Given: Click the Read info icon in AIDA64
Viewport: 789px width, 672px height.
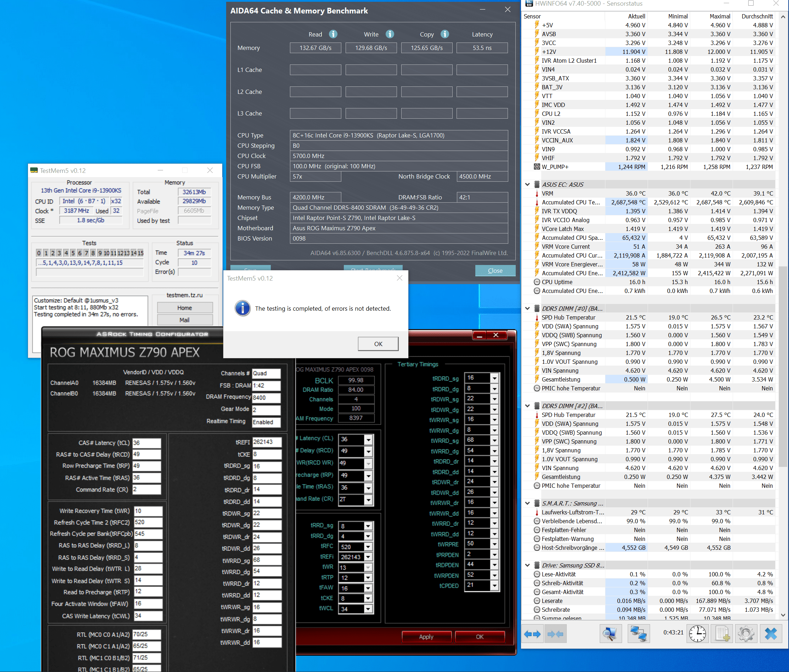Looking at the screenshot, I should [333, 34].
